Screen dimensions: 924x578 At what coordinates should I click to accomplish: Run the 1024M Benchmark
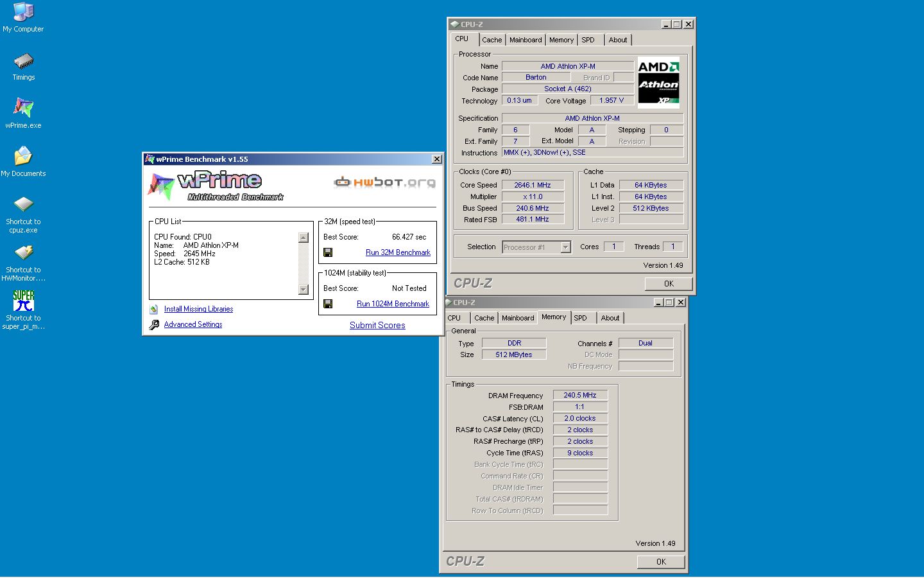click(x=393, y=304)
